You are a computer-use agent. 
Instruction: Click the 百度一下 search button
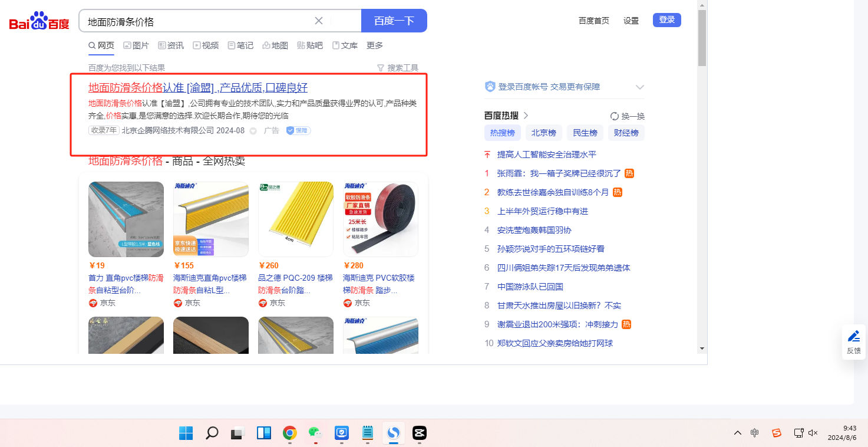tap(394, 21)
